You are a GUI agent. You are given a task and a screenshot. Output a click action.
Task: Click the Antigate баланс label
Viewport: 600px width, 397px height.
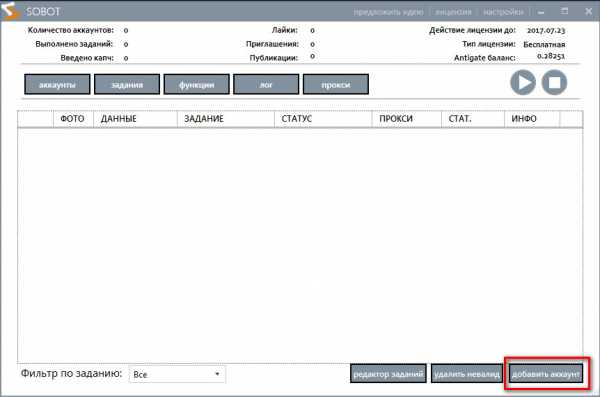[485, 58]
